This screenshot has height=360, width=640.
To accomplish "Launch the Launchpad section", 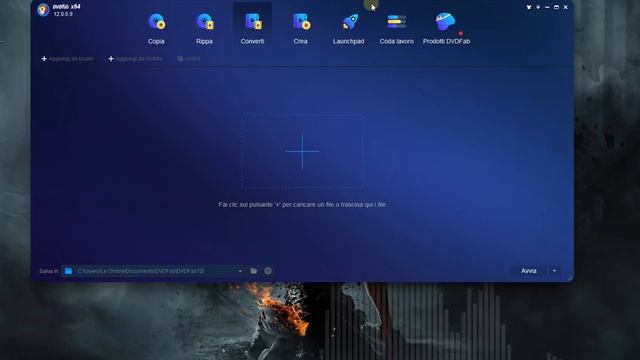I will click(349, 28).
